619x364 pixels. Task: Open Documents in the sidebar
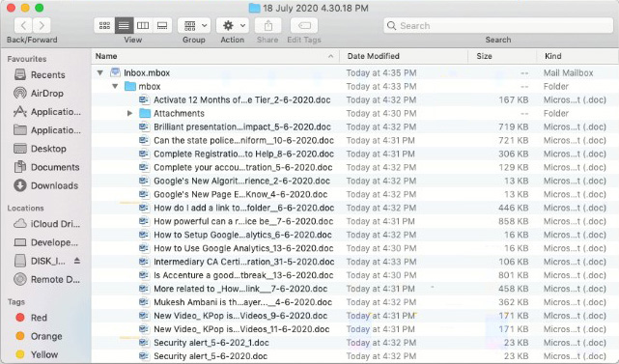tap(46, 167)
